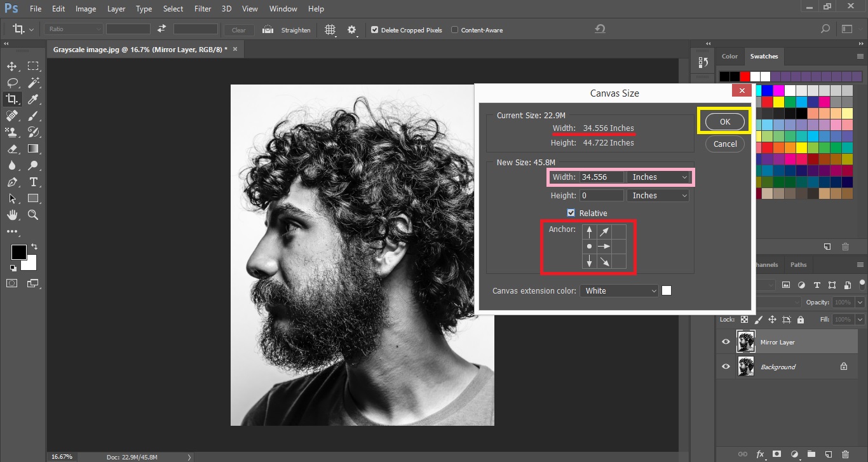Open the crop Ratio preset dropdown
This screenshot has width=868, height=462.
click(72, 29)
